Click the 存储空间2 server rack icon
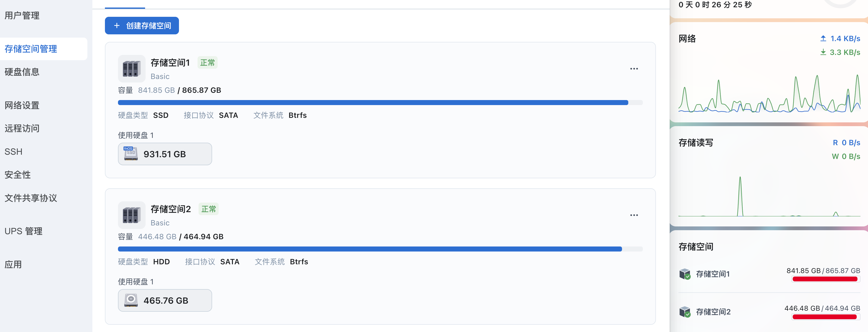This screenshot has height=332, width=868. [132, 215]
